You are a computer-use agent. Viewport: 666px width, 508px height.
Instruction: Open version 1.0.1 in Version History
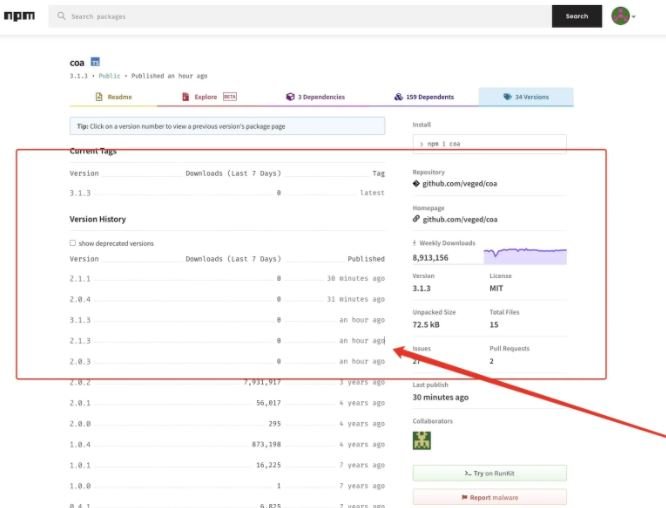pos(80,466)
